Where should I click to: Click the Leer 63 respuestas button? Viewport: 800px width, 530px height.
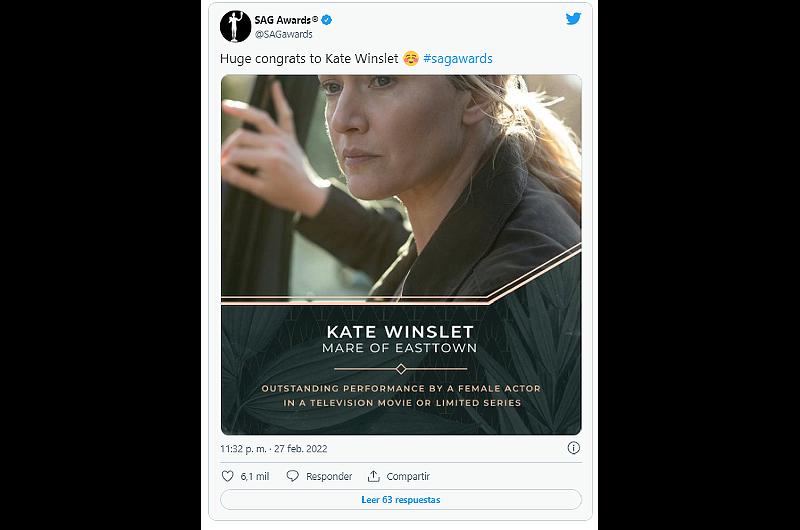401,499
